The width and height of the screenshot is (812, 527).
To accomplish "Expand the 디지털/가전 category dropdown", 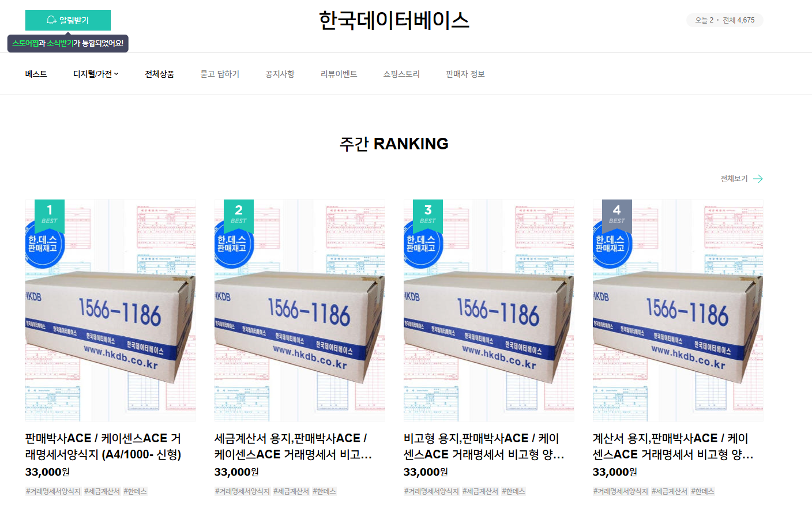I will (x=96, y=74).
